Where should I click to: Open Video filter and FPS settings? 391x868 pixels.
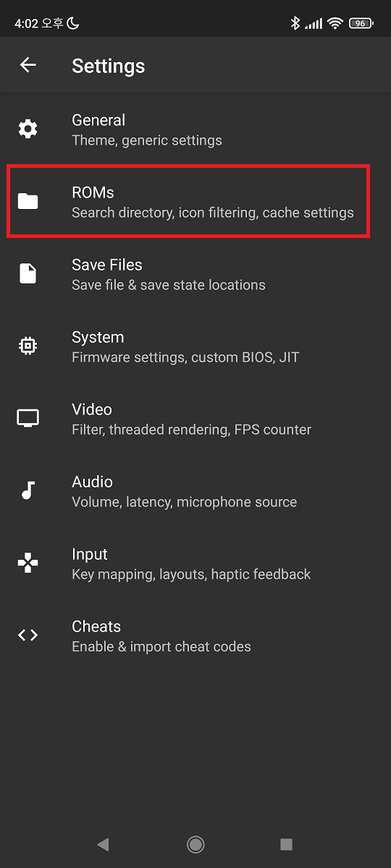(x=195, y=419)
